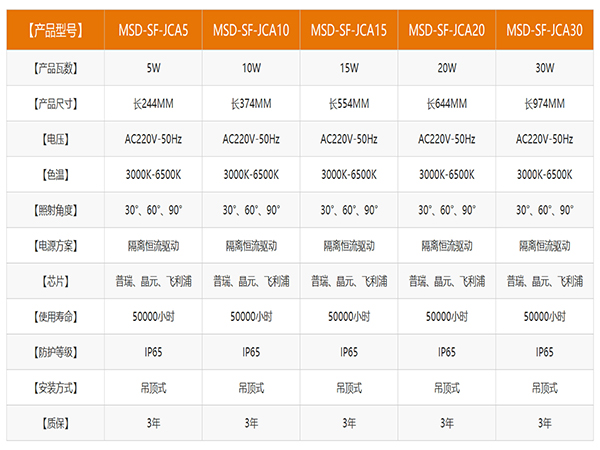Select the MSD-SF-JCA20 header cell
Image resolution: width=600 pixels, height=450 pixels.
click(447, 30)
